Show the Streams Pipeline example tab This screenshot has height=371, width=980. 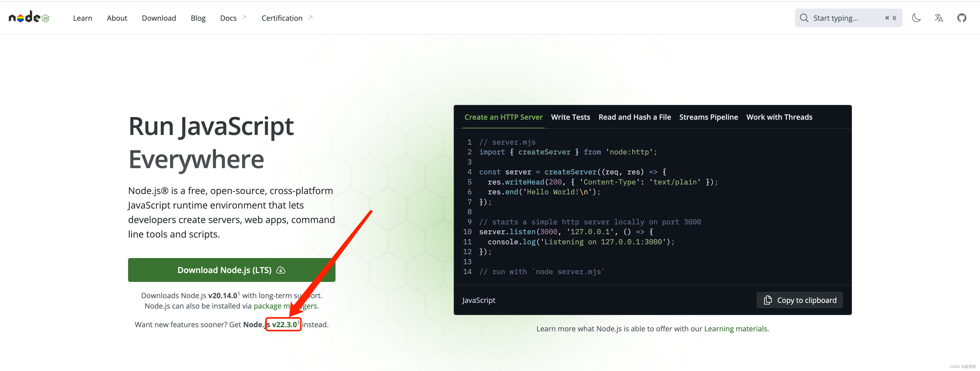click(x=708, y=117)
